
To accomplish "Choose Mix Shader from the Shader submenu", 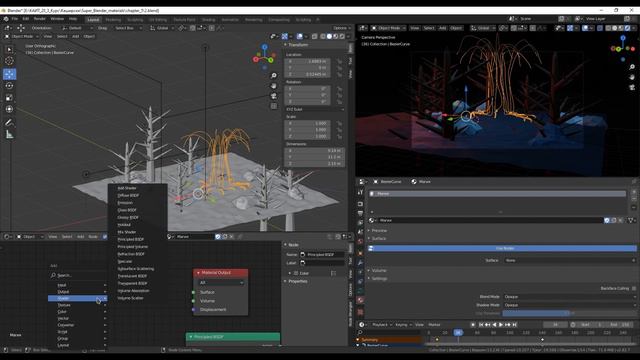I will 127,232.
